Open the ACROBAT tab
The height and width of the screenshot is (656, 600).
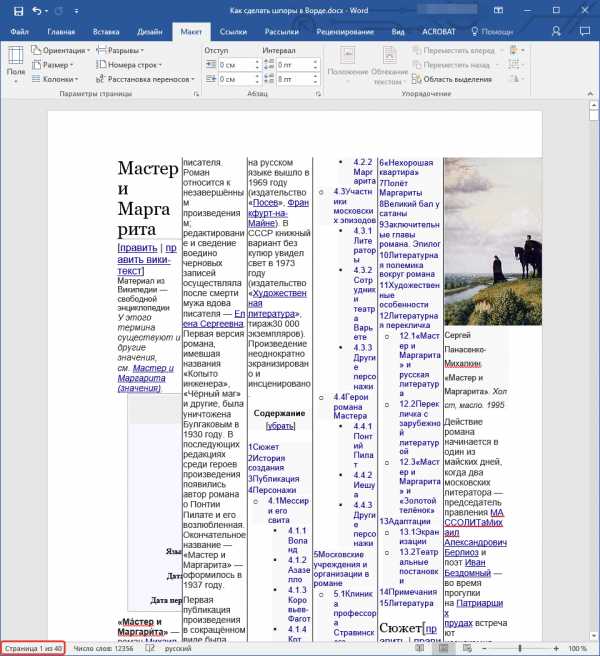438,31
